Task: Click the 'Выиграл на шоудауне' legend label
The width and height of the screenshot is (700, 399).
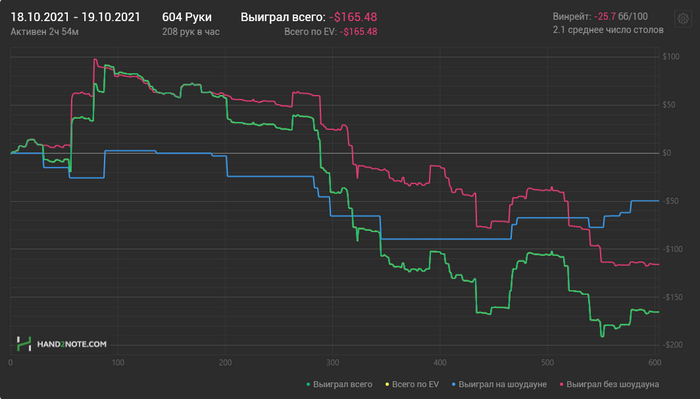Action: pyautogui.click(x=502, y=384)
